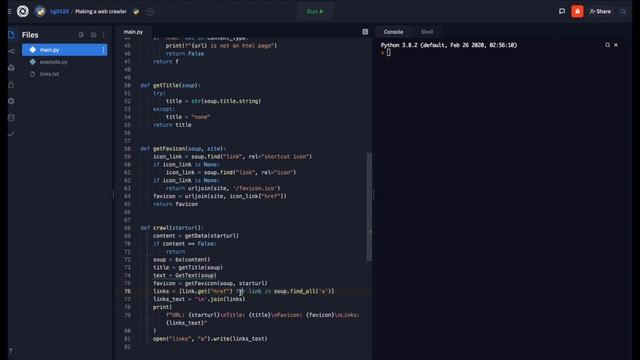
Task: Click the Replit logo
Action: 23,11
